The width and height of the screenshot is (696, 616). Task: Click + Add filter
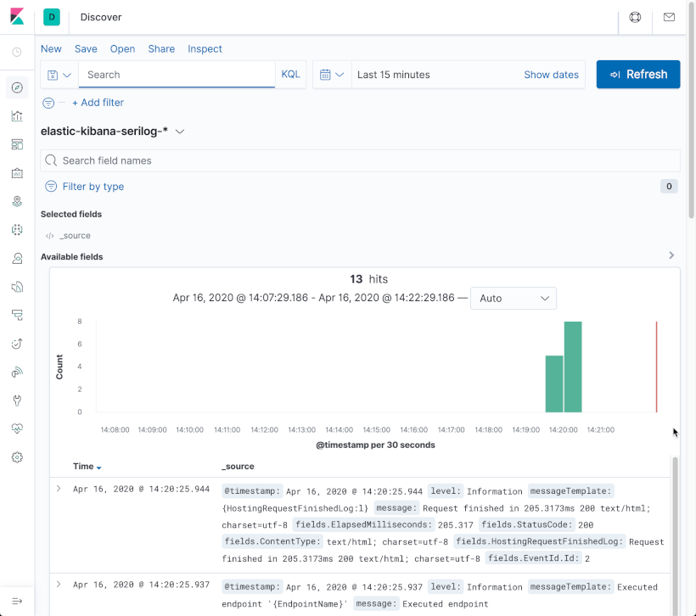(98, 103)
